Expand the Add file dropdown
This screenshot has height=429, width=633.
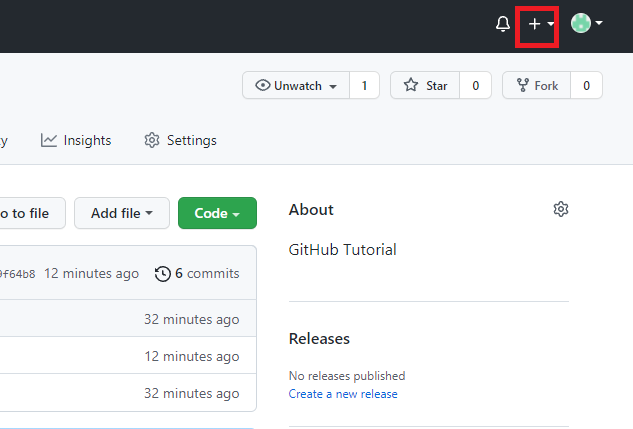pos(122,213)
